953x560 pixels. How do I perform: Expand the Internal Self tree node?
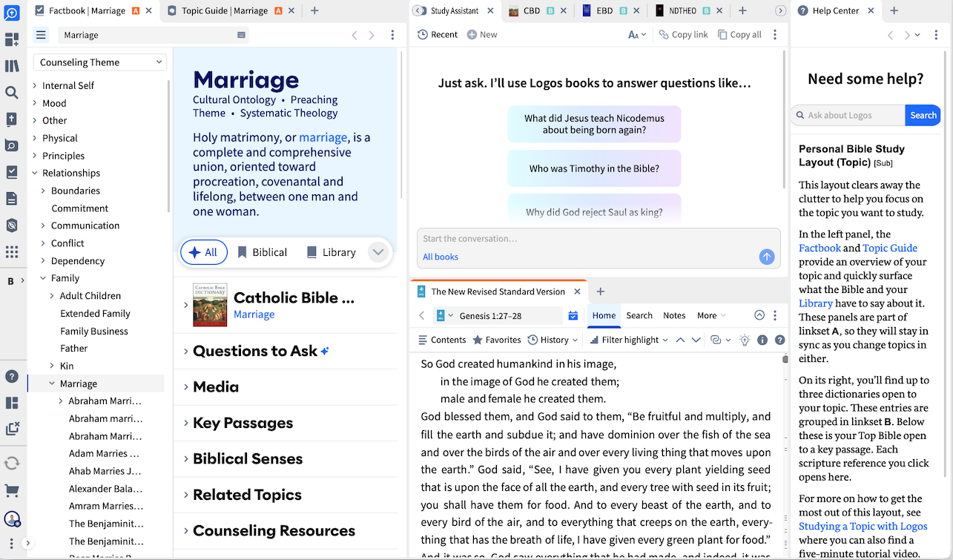[35, 86]
